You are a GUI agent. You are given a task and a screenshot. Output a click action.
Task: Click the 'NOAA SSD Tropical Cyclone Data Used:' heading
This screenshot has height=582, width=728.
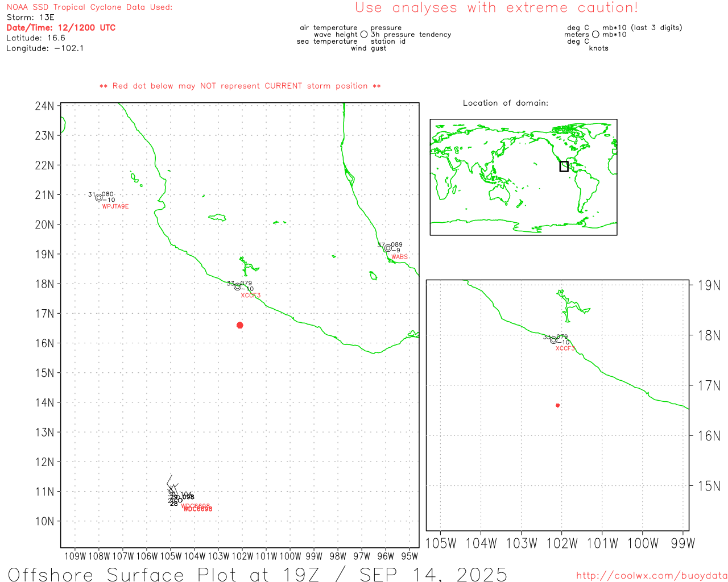tap(89, 7)
